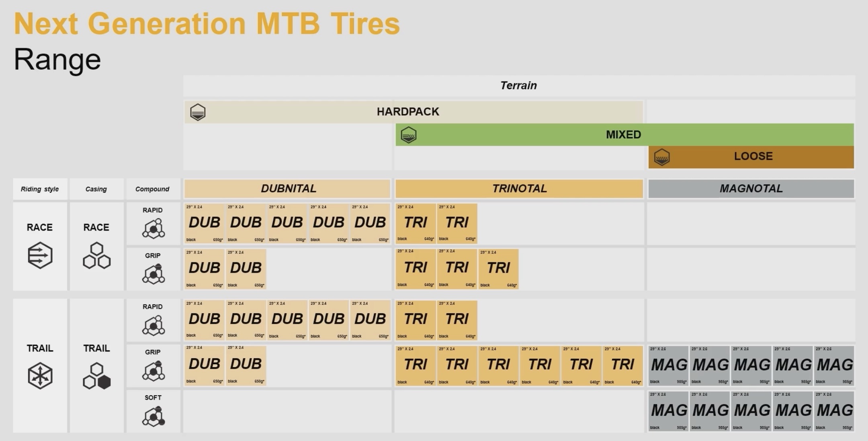The image size is (868, 441).
Task: Click the Soft compound molecule icon
Action: coord(153,416)
